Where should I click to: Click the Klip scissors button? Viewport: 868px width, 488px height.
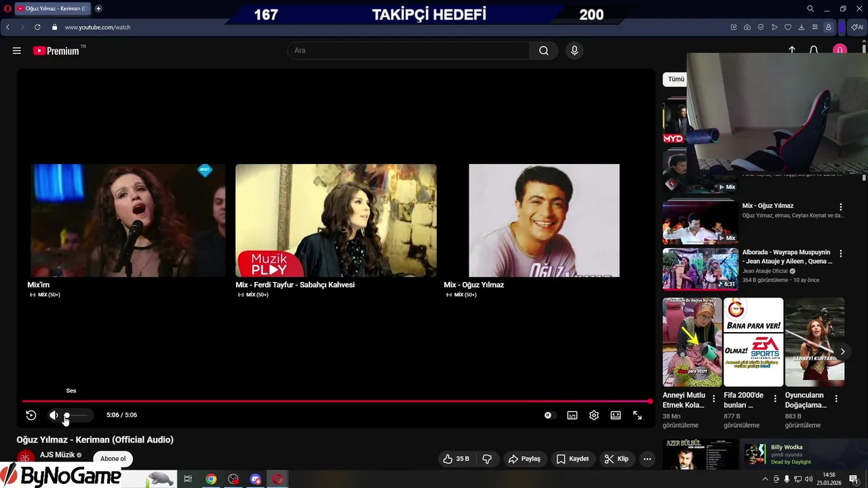tap(616, 459)
